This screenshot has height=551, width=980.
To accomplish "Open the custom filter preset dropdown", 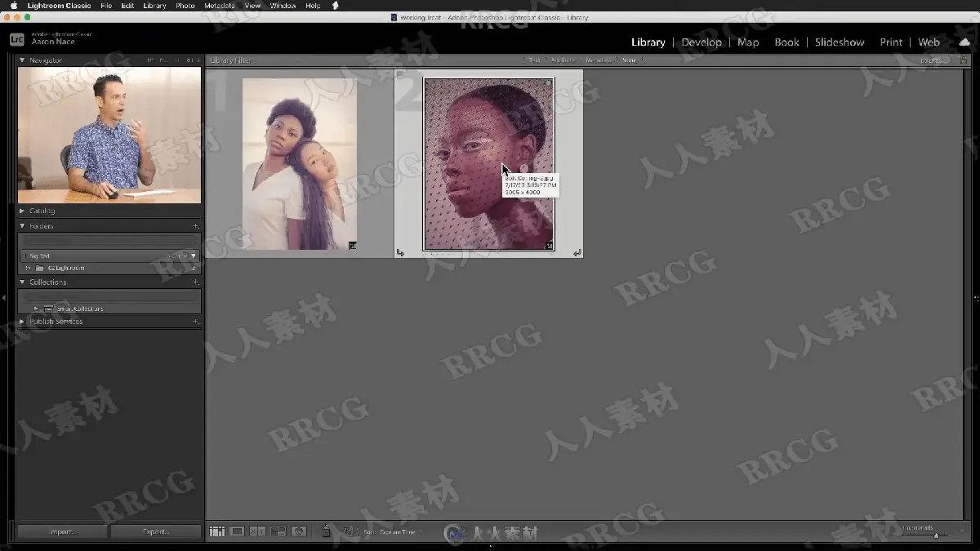I will [934, 60].
